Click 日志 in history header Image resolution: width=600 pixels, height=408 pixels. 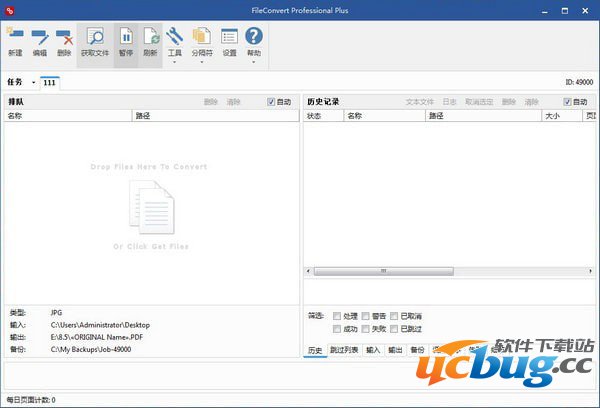coord(449,102)
